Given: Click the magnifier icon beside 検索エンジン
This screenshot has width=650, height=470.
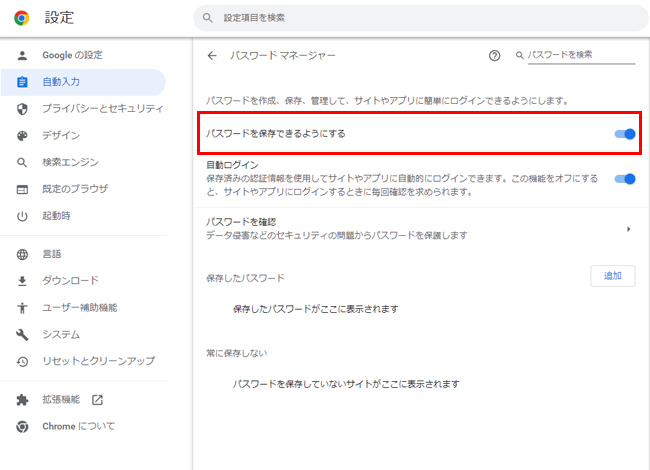Looking at the screenshot, I should [22, 162].
